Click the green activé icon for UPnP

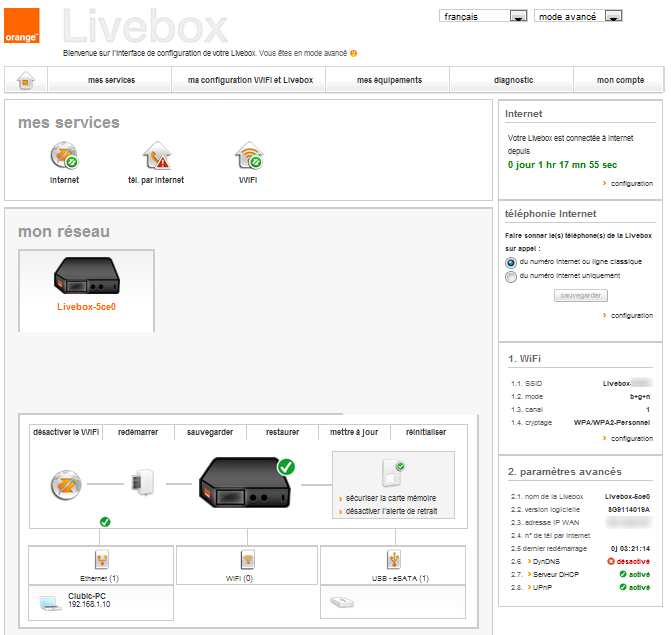pos(623,587)
